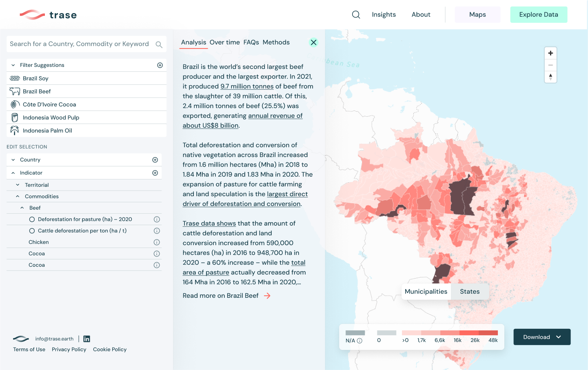Click the Brazil Soy bean icon
Screen dimensions: 588x370
coord(15,78)
